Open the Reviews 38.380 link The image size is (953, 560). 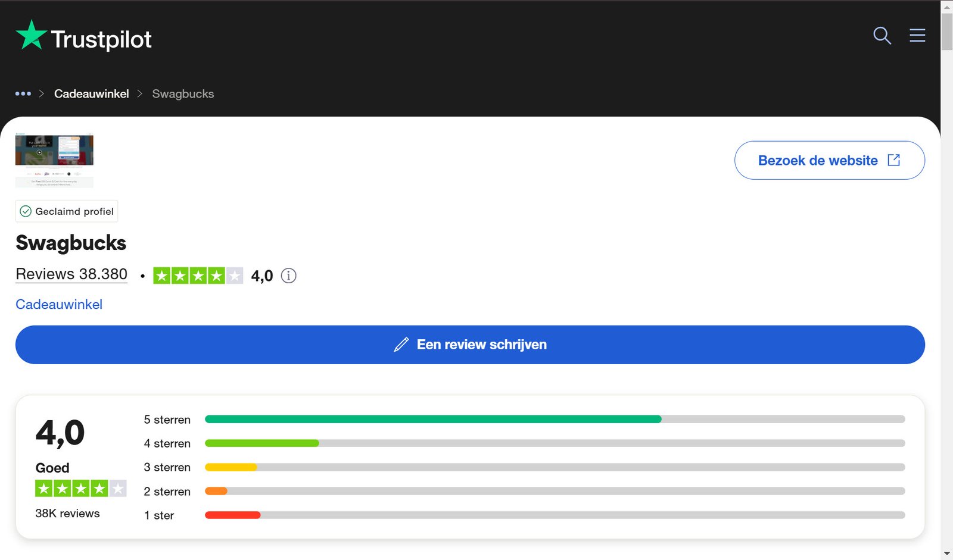coord(71,274)
